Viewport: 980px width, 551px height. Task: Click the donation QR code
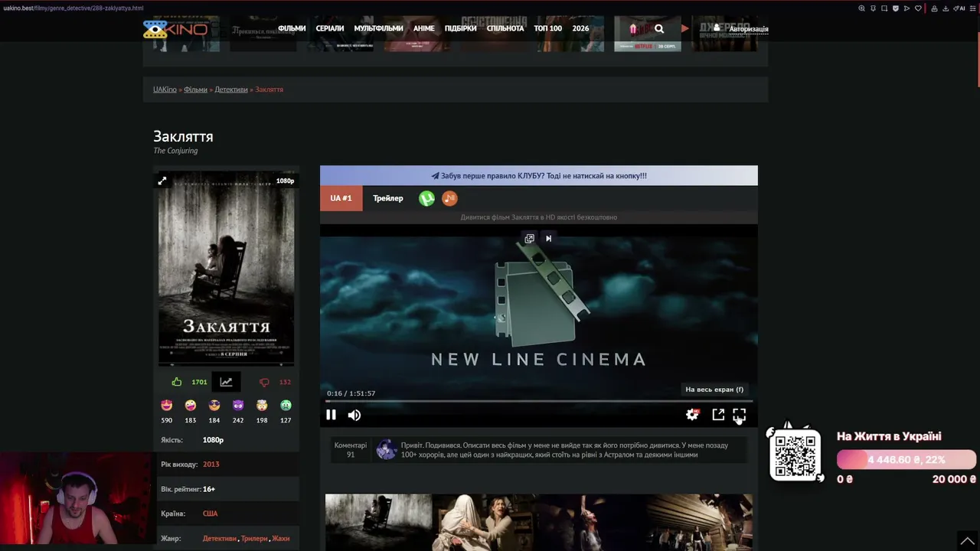pyautogui.click(x=795, y=456)
